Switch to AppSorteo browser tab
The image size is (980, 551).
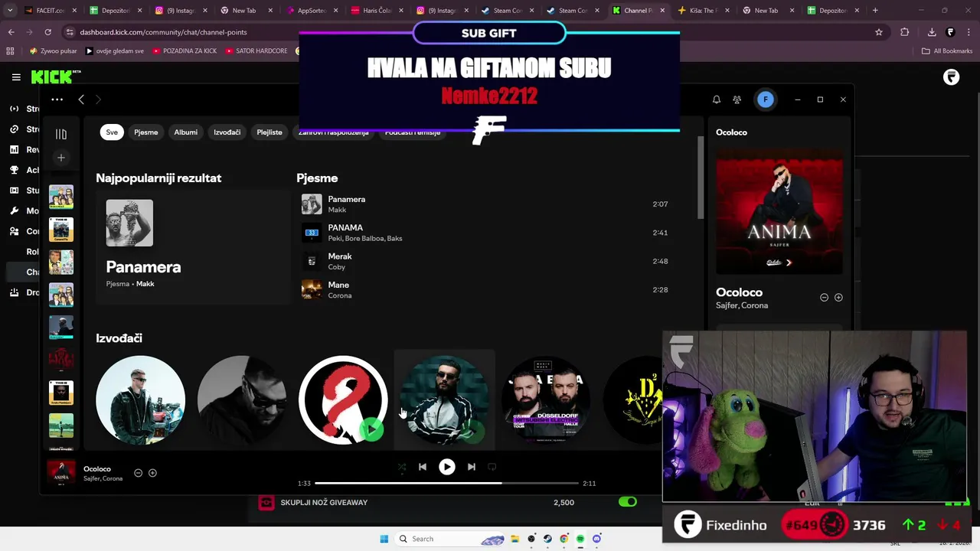(312, 11)
